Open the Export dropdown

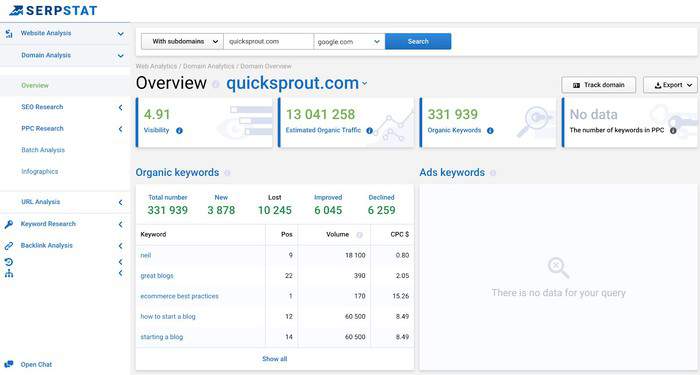(670, 85)
